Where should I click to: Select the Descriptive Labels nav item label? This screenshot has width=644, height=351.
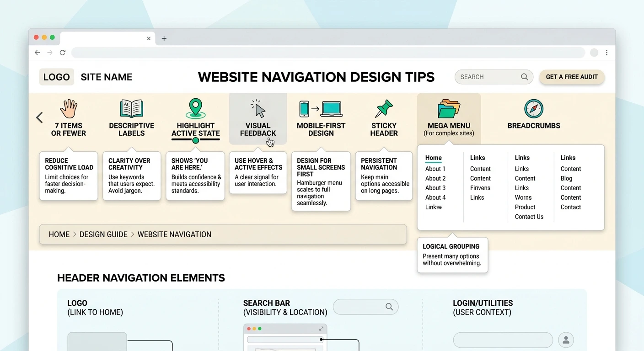tap(132, 129)
